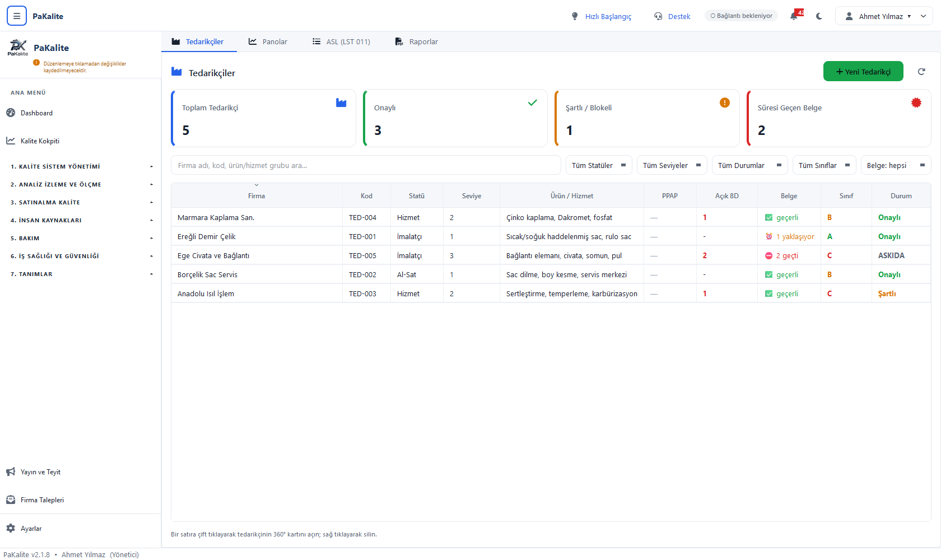
Task: Open the Belge: hepsi dropdown
Action: pos(896,165)
